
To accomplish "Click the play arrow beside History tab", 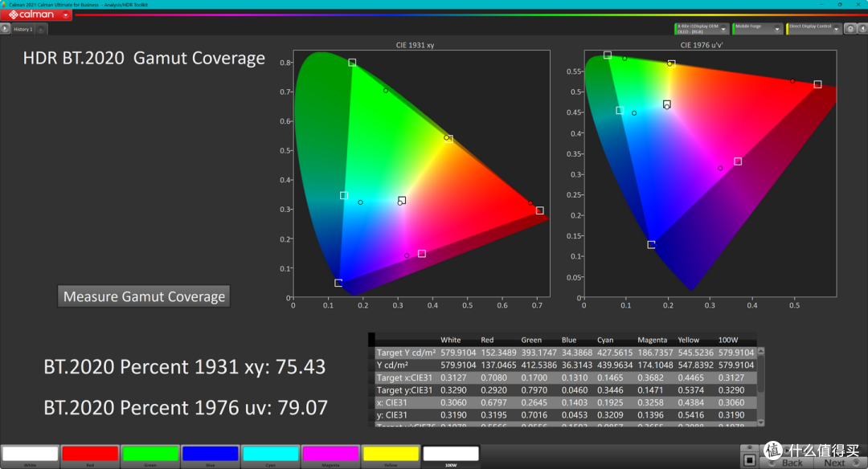I will [5, 29].
